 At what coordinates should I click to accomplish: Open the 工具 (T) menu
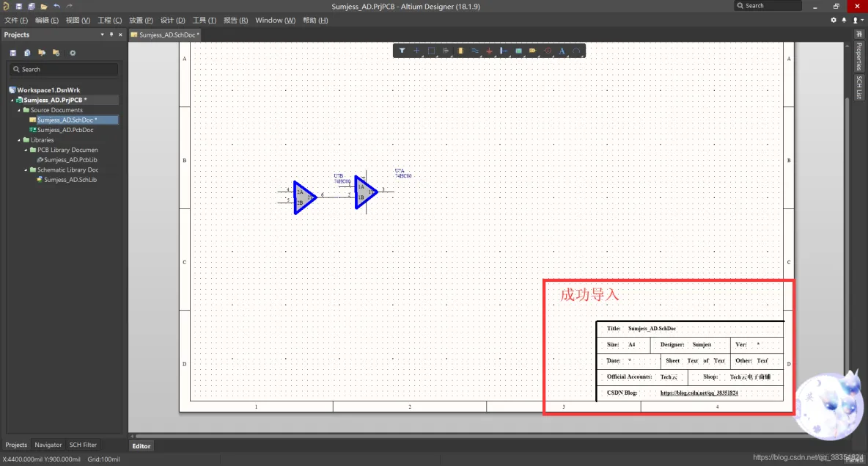(x=205, y=20)
